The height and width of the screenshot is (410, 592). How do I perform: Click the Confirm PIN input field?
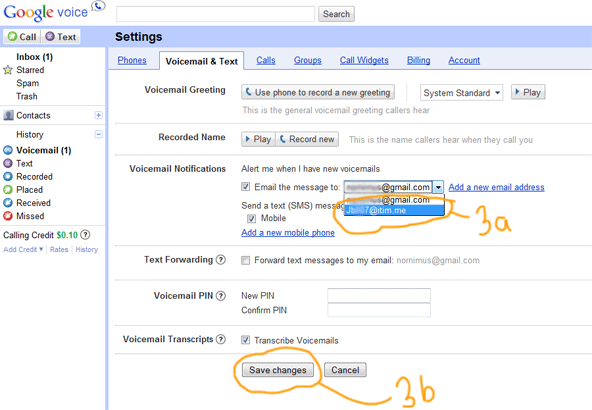(379, 310)
